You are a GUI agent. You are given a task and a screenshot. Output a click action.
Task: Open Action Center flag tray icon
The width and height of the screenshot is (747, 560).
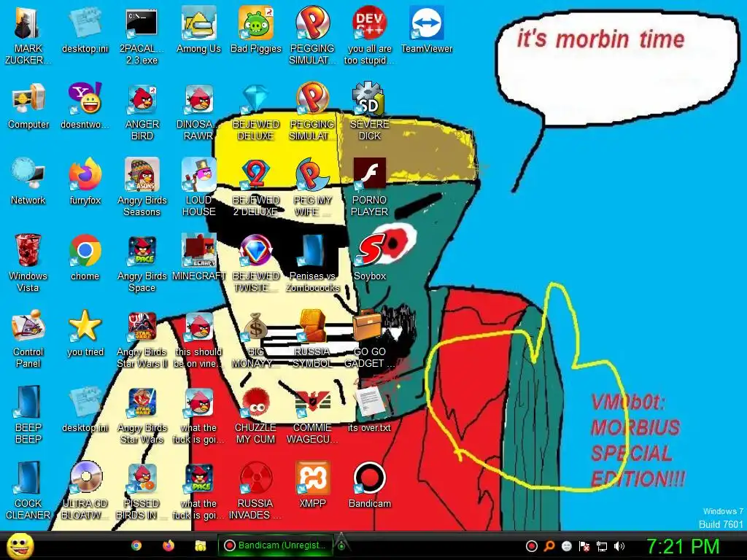pyautogui.click(x=584, y=546)
